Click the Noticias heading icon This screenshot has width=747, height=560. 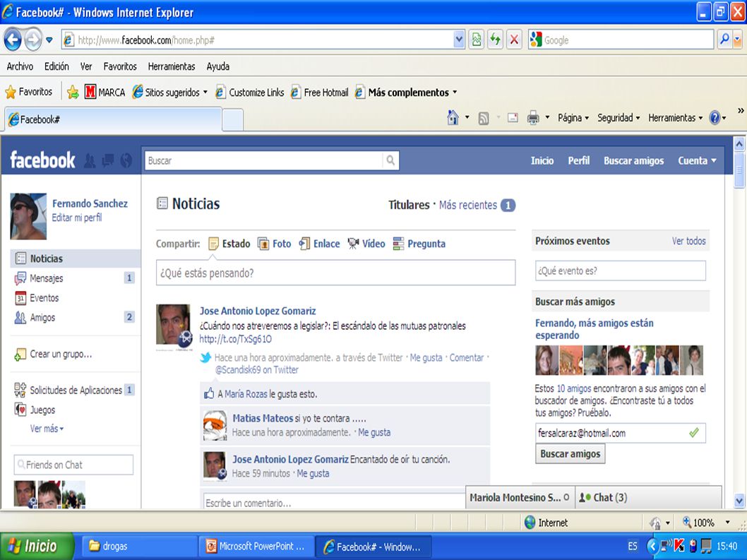pos(162,203)
